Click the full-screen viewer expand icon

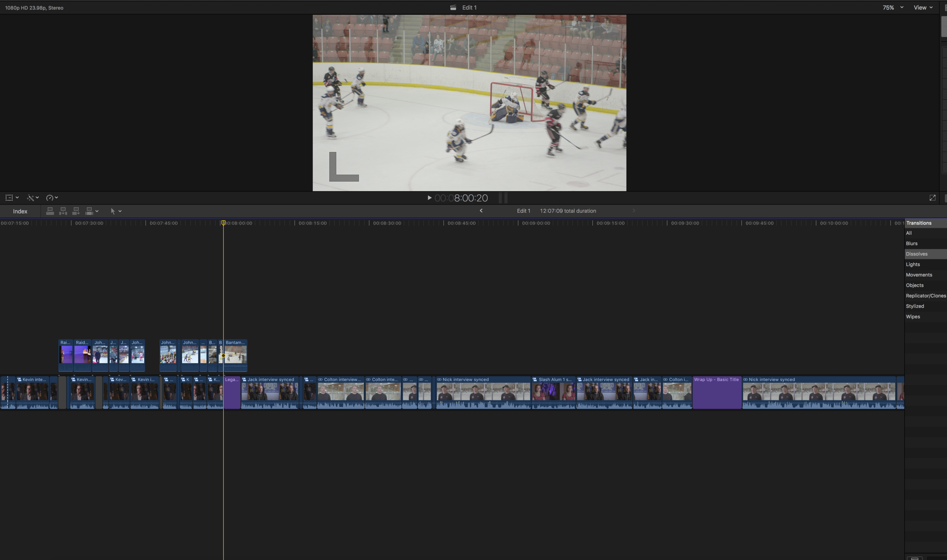932,198
